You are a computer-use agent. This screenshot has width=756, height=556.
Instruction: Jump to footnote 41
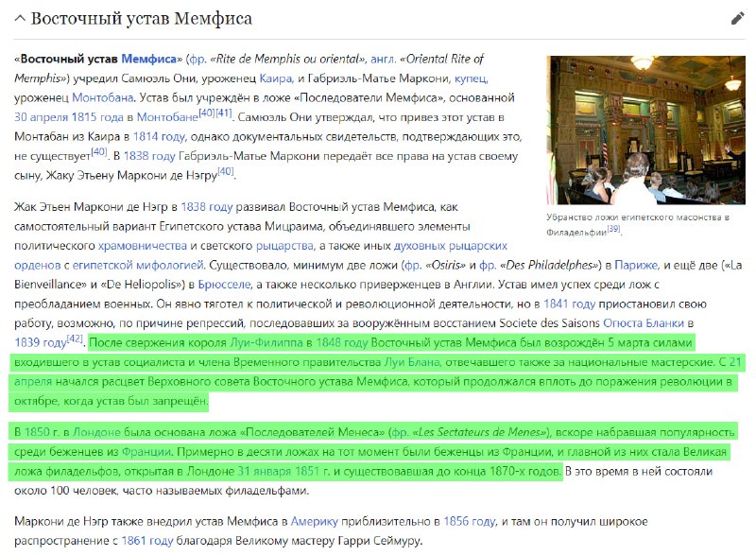click(x=224, y=113)
